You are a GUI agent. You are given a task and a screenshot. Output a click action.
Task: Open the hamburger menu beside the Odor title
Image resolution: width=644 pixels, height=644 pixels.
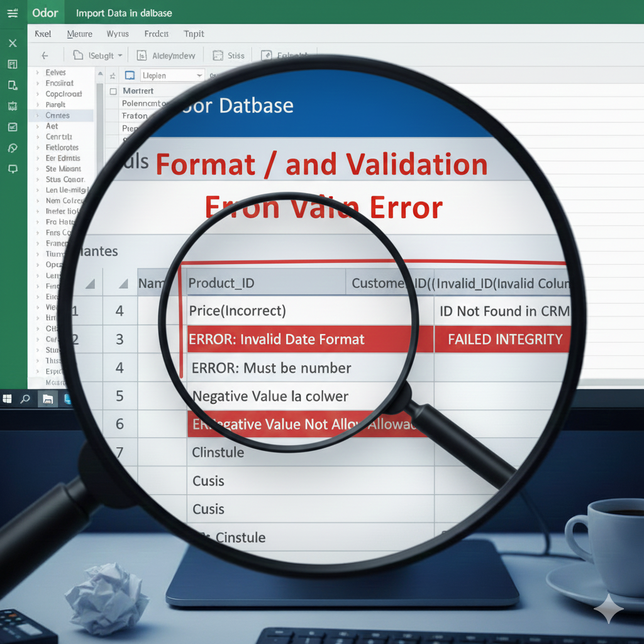click(13, 13)
